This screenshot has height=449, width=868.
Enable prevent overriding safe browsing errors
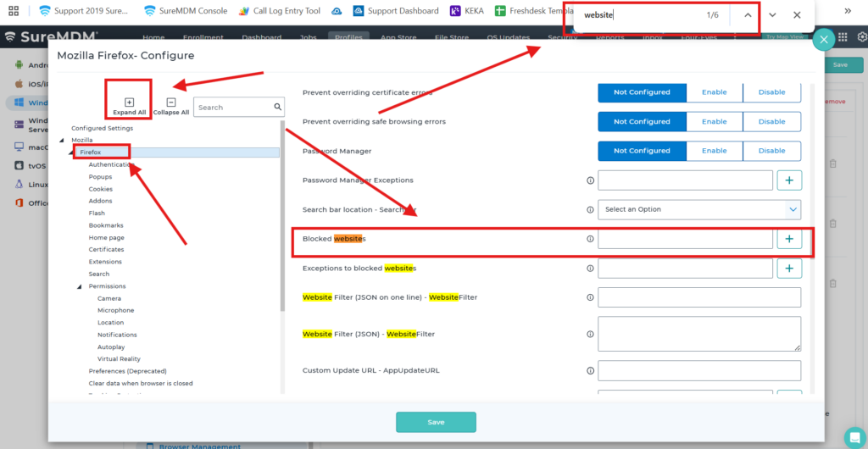click(x=714, y=122)
